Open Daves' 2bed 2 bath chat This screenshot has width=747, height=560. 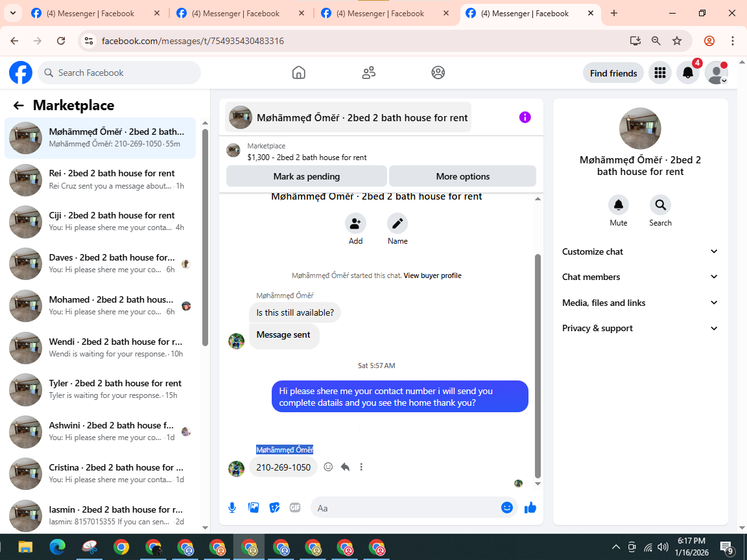(x=100, y=264)
